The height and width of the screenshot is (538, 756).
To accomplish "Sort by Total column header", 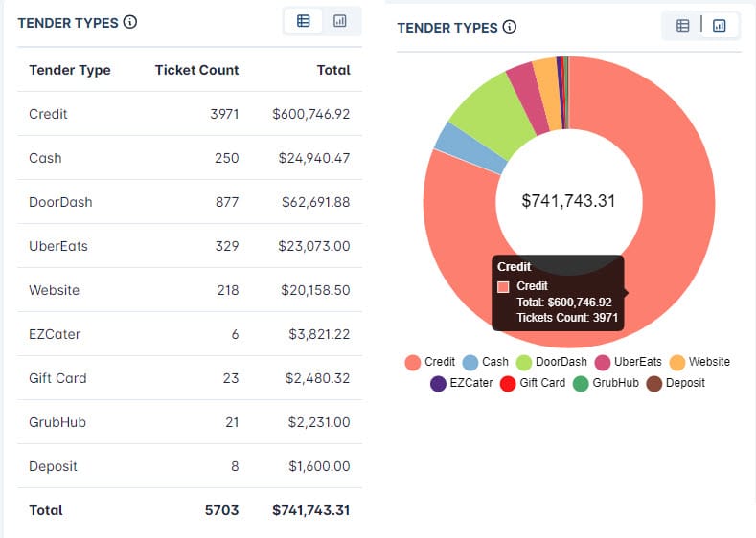I will [333, 70].
